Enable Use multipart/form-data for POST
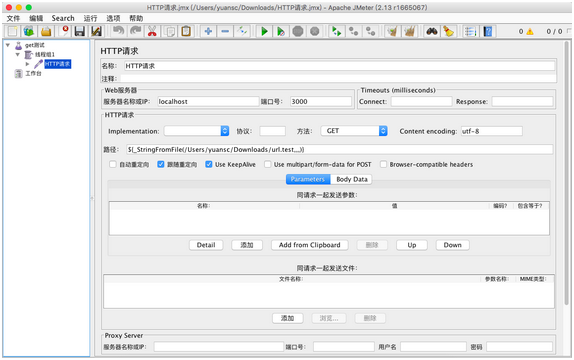This screenshot has height=360, width=574. [268, 164]
